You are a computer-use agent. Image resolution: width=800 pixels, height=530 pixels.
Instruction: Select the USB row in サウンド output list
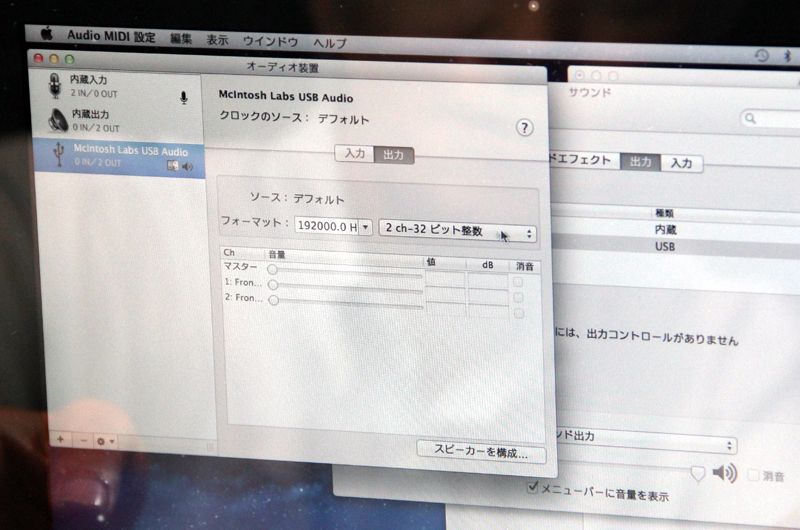pyautogui.click(x=676, y=247)
